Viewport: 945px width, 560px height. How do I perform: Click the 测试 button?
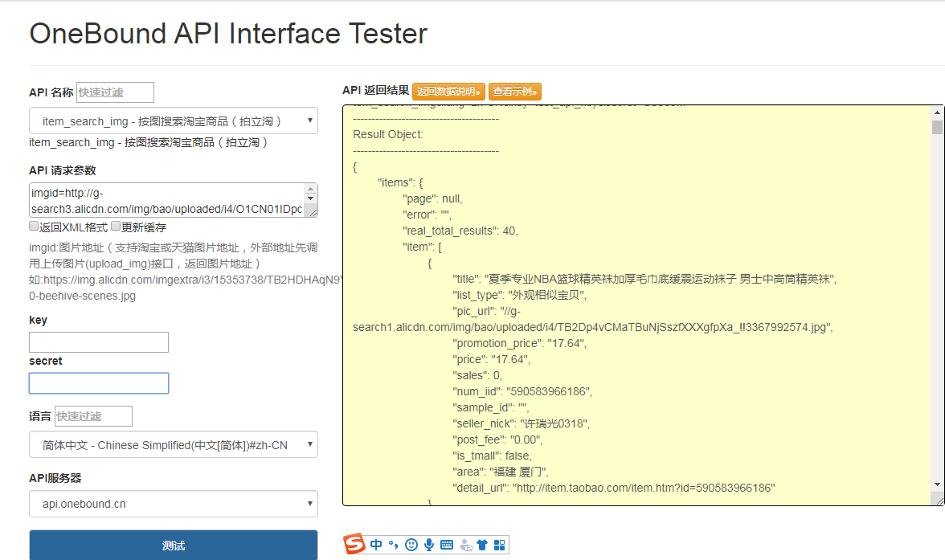174,546
